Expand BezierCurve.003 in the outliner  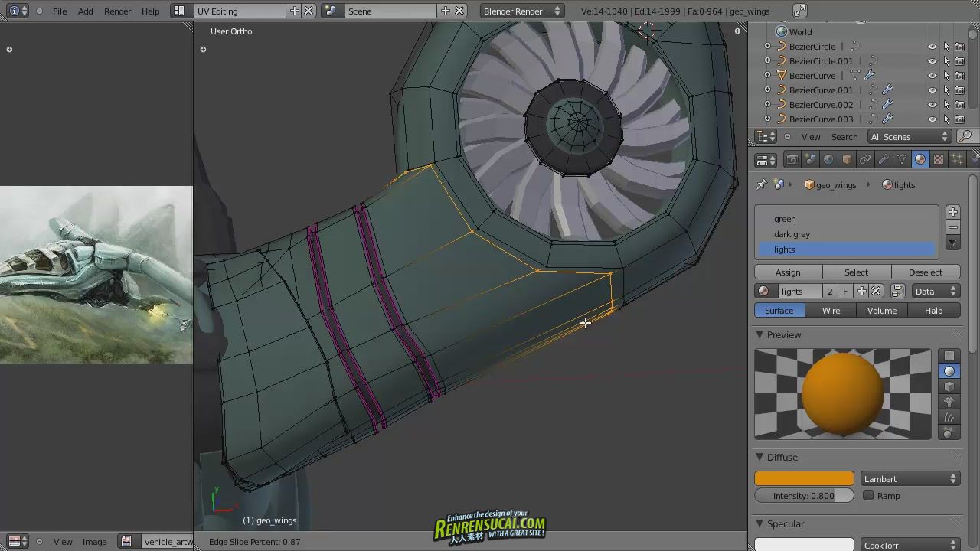(767, 119)
